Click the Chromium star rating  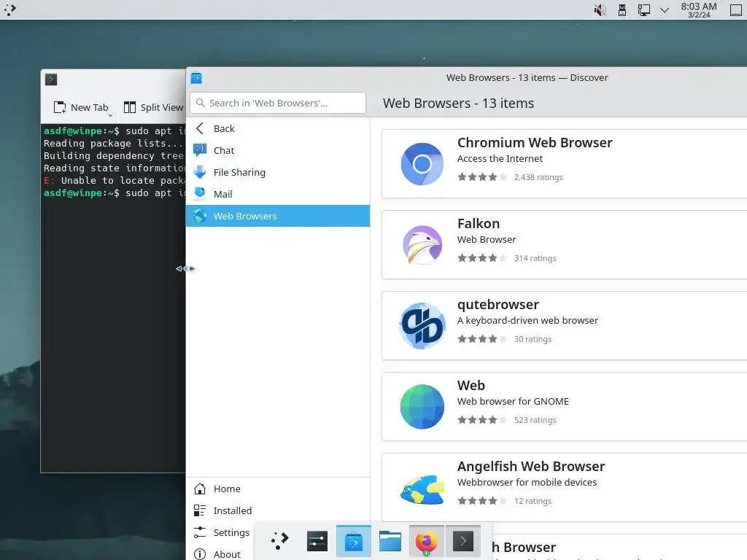click(x=482, y=177)
